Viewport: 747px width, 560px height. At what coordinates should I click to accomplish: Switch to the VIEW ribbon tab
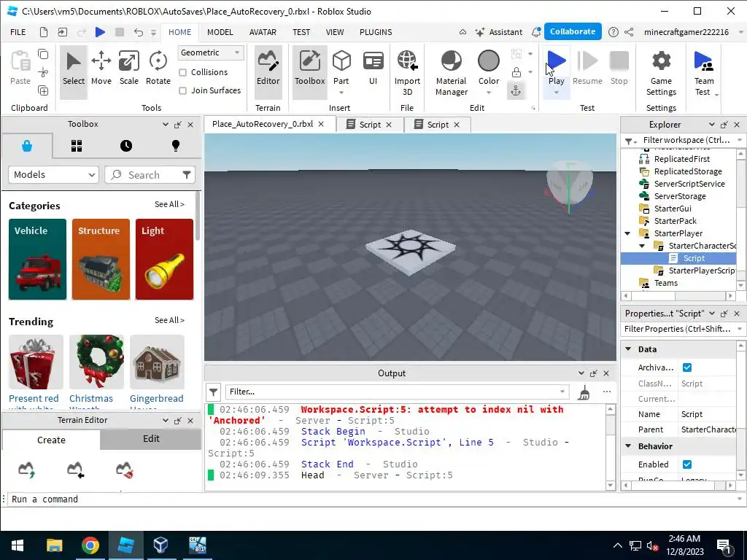335,32
